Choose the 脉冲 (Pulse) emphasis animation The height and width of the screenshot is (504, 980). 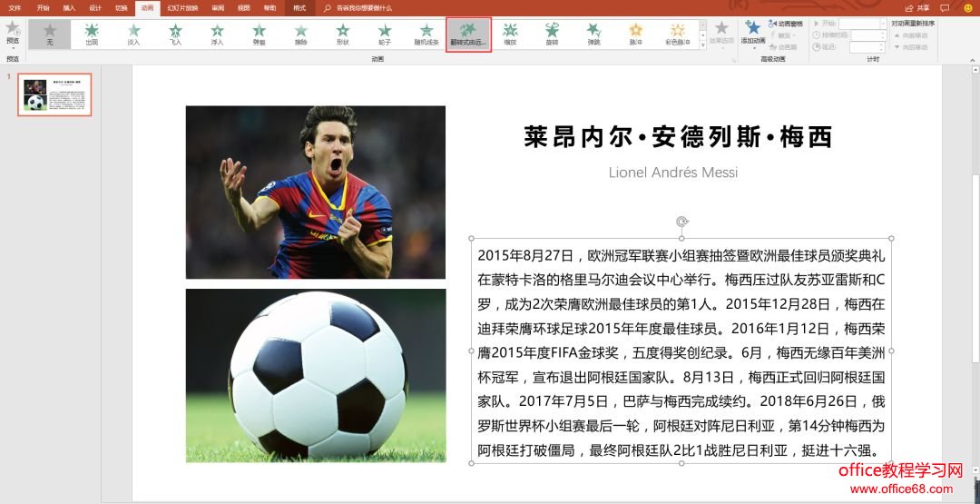pos(636,34)
